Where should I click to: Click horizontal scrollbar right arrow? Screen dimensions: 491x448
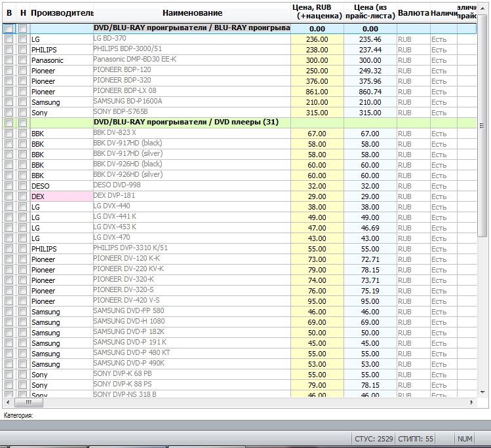point(471,402)
